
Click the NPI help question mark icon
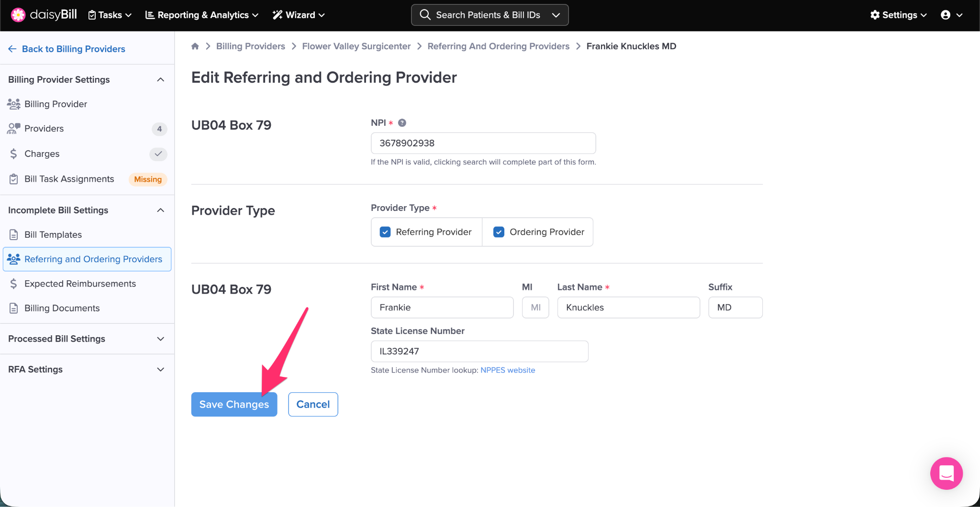tap(402, 123)
